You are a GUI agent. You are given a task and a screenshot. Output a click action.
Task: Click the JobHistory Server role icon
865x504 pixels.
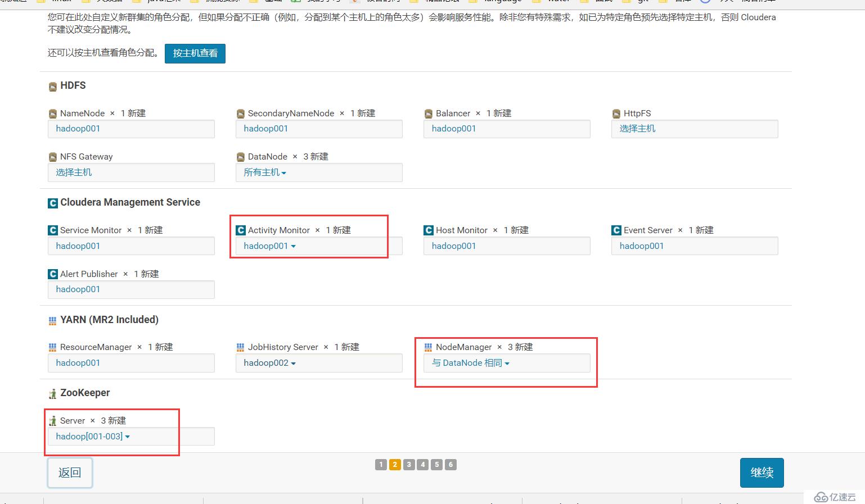click(x=241, y=347)
